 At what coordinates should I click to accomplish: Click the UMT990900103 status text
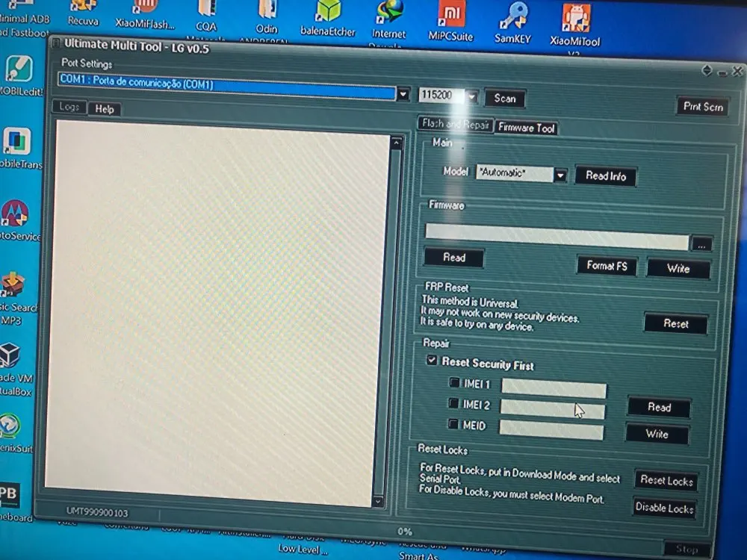point(96,512)
